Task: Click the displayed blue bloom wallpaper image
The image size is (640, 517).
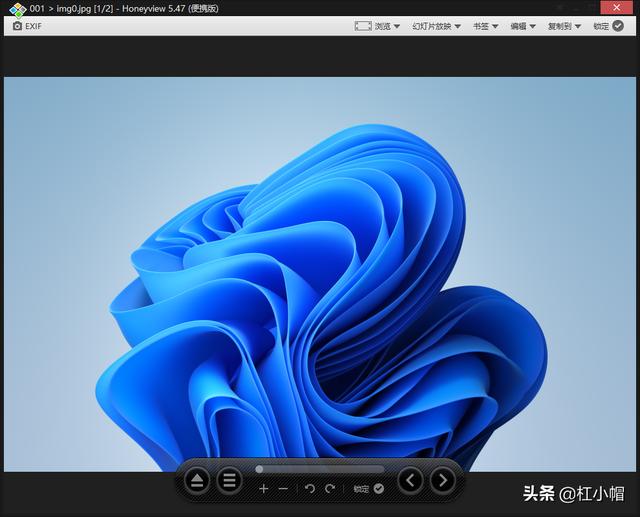Action: tap(320, 274)
